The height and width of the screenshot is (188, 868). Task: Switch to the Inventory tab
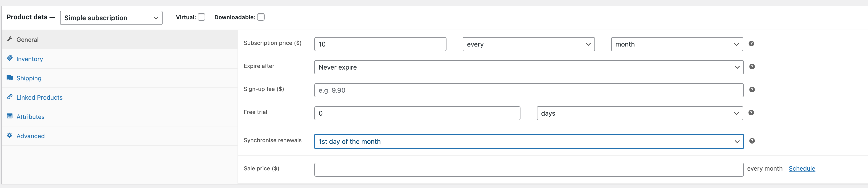pos(30,59)
